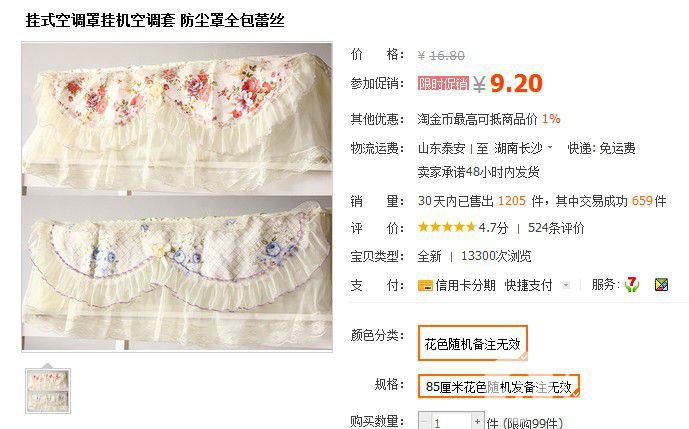The height and width of the screenshot is (429, 689).
Task: Click the 信用卡分期 installment link
Action: (465, 285)
